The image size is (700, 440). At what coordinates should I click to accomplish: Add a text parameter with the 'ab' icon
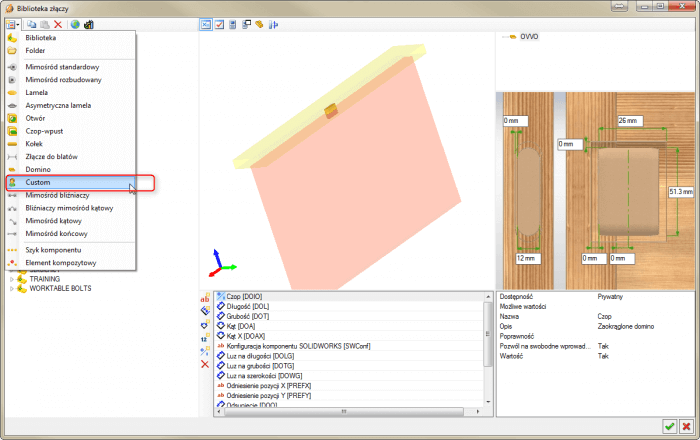pos(205,298)
